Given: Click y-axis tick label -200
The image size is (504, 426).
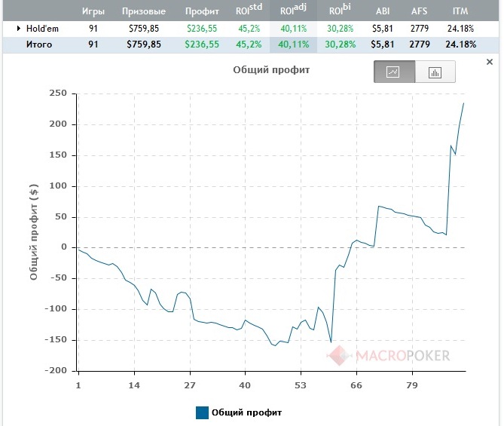Looking at the screenshot, I should (x=56, y=371).
